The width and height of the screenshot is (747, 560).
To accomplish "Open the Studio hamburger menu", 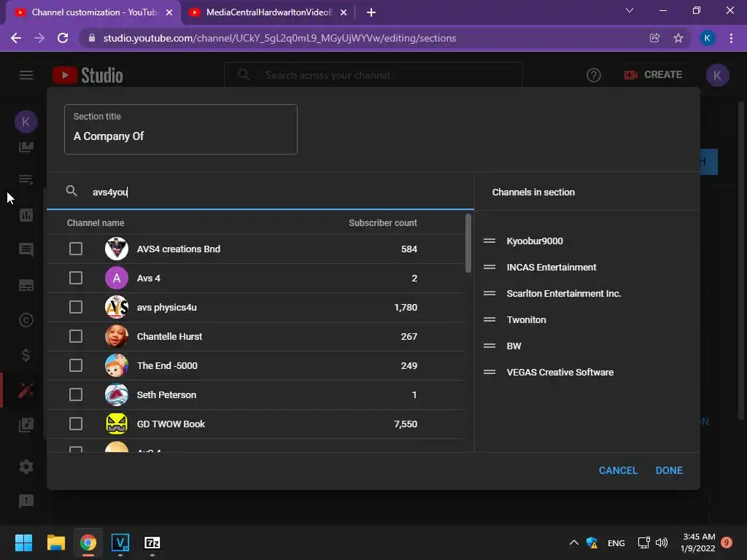I will pyautogui.click(x=26, y=75).
